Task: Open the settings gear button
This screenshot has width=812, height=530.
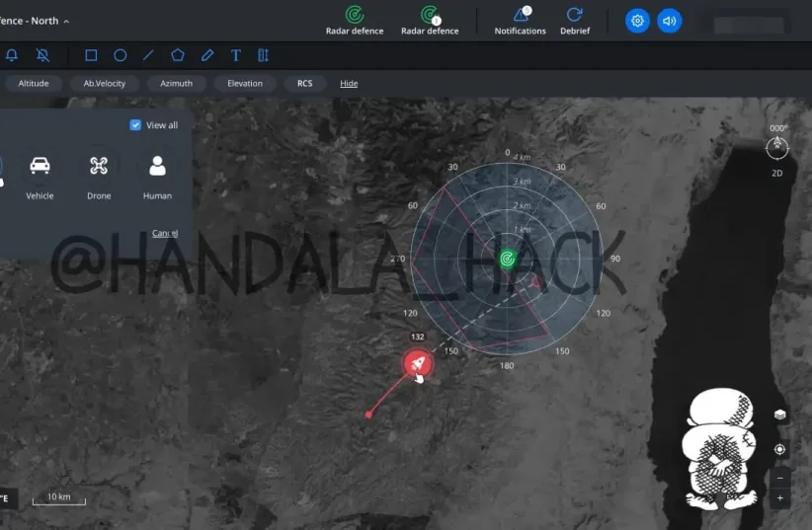Action: pyautogui.click(x=637, y=21)
